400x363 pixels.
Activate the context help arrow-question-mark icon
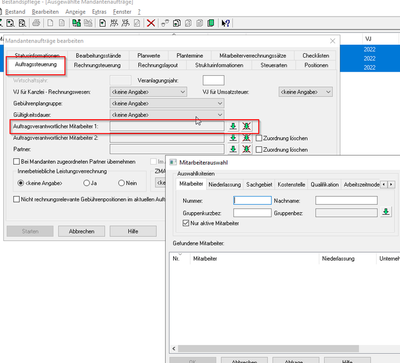click(x=226, y=23)
